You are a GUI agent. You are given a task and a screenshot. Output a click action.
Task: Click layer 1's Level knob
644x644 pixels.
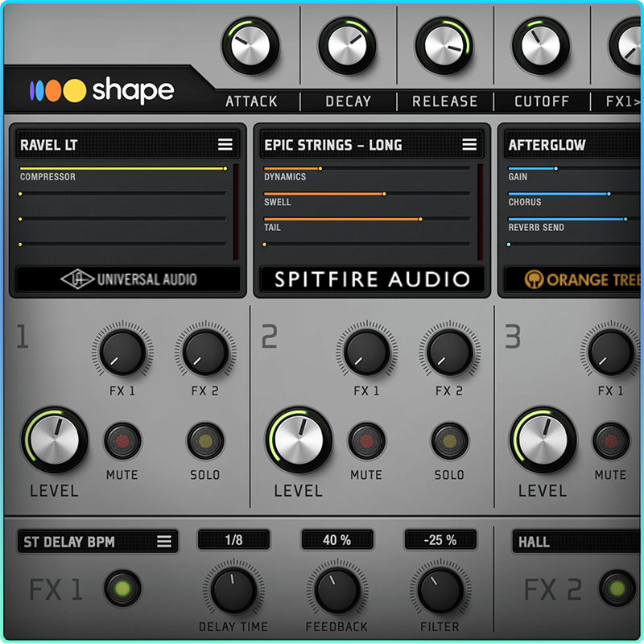coord(55,440)
